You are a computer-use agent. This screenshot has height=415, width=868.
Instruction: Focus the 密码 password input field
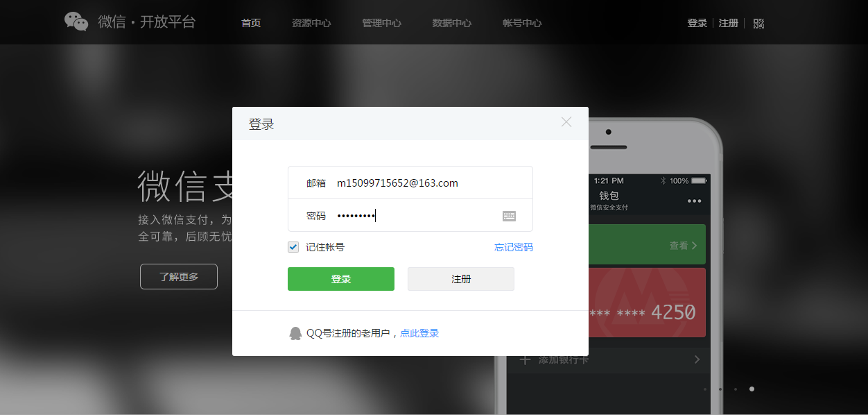410,216
